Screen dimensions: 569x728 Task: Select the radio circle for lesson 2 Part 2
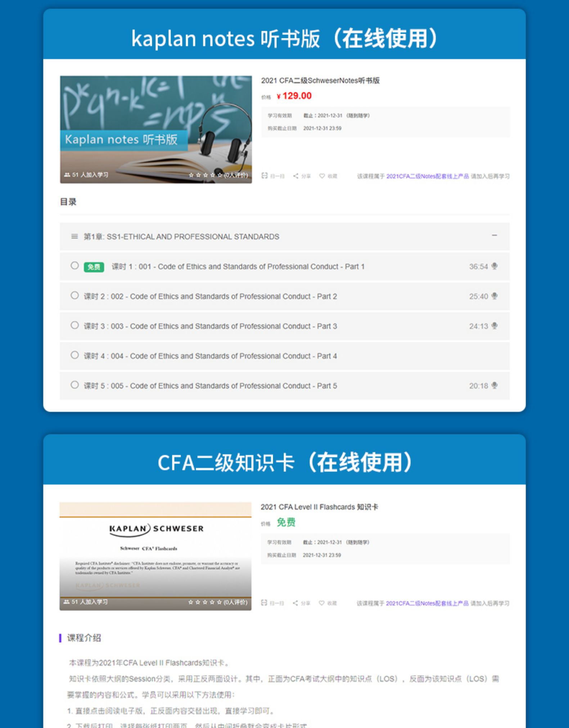(x=74, y=295)
